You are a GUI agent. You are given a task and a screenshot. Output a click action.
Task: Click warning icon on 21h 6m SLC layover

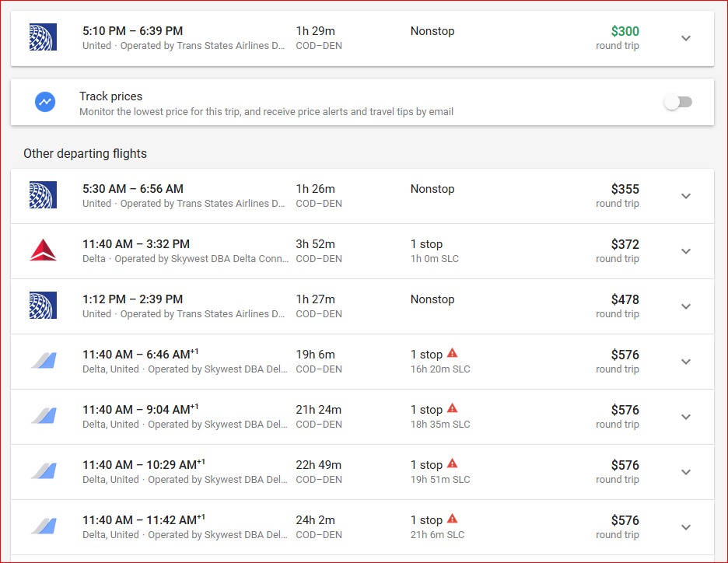[453, 519]
